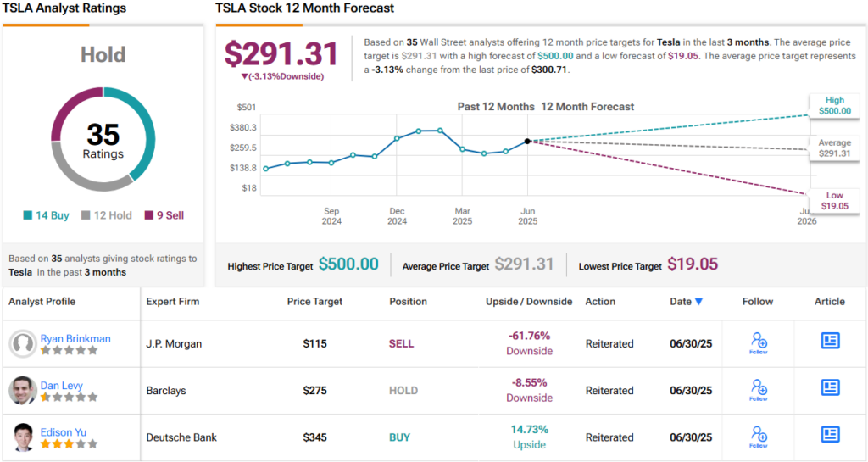Click the Jun 2025 chart data point
868x462 pixels.
point(527,141)
